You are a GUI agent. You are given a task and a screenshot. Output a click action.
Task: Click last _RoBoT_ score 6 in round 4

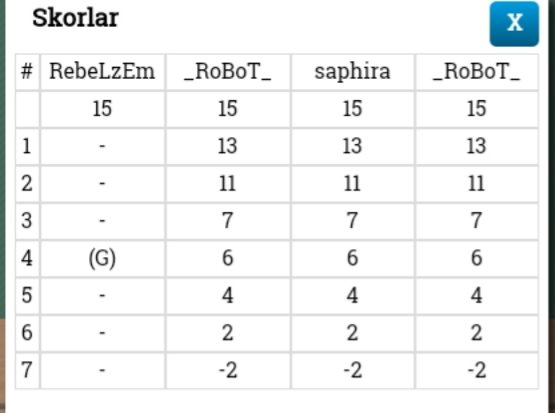click(x=476, y=258)
